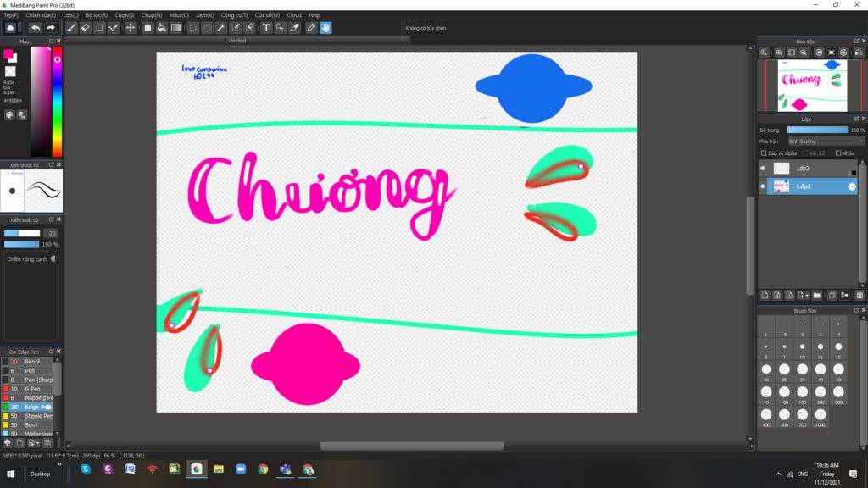Select the G Pen brush
This screenshot has width=868, height=488.
click(28, 389)
